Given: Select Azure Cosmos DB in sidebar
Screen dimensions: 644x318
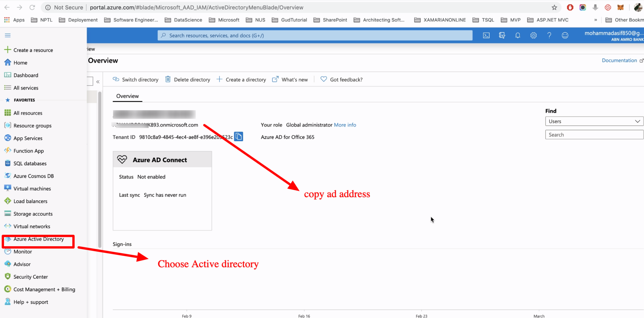Looking at the screenshot, I should (34, 176).
